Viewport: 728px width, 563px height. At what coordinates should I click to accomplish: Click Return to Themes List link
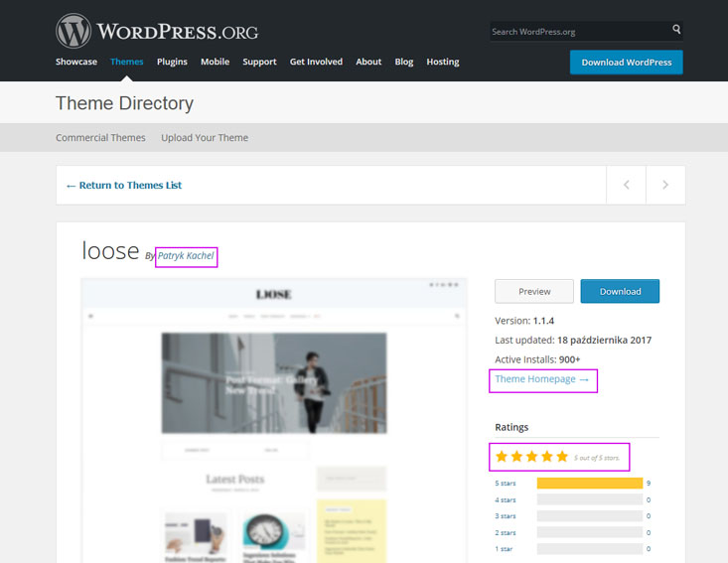pyautogui.click(x=124, y=186)
